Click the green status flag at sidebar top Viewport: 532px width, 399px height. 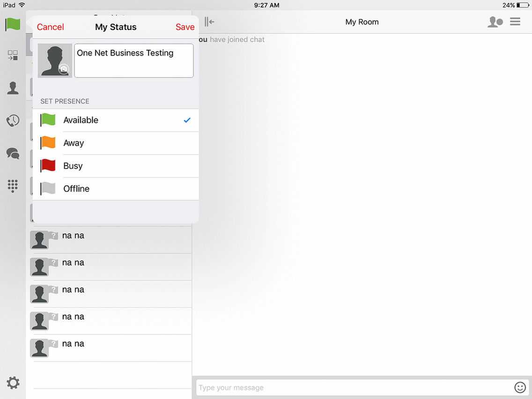coord(13,25)
